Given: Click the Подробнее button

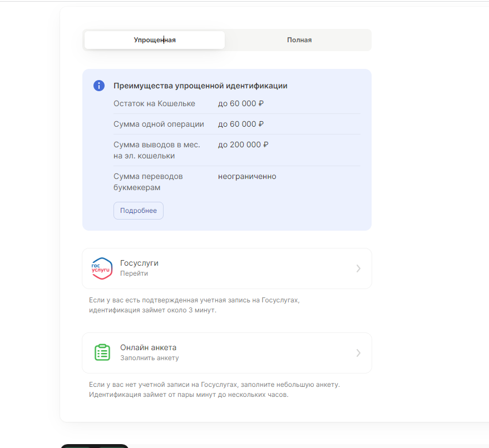Looking at the screenshot, I should 138,211.
